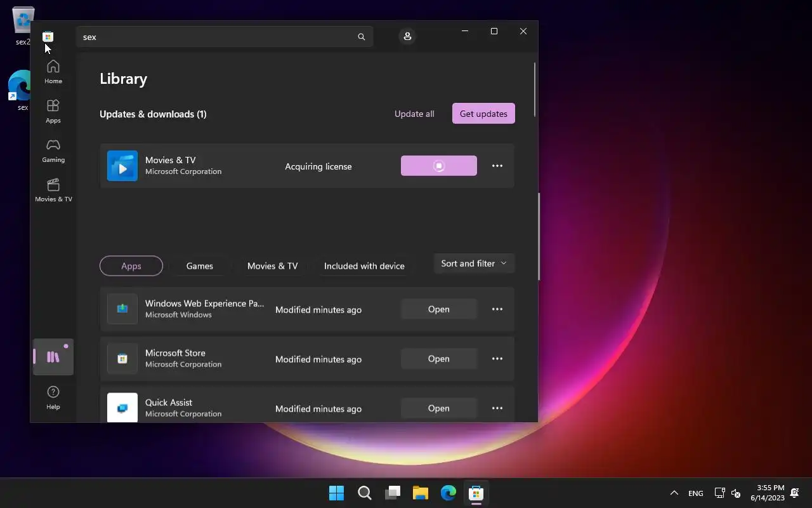This screenshot has height=508, width=812.
Task: Open Help in the sidebar
Action: coord(53,398)
